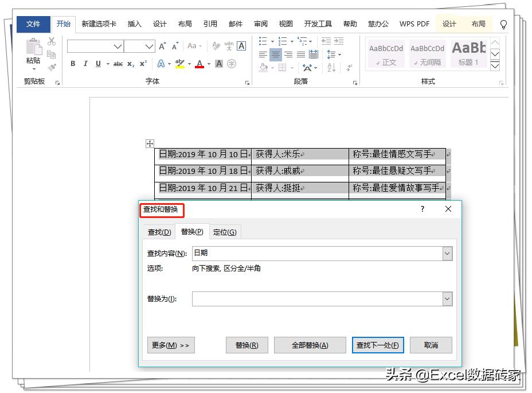Select the Superscript icon

143,63
